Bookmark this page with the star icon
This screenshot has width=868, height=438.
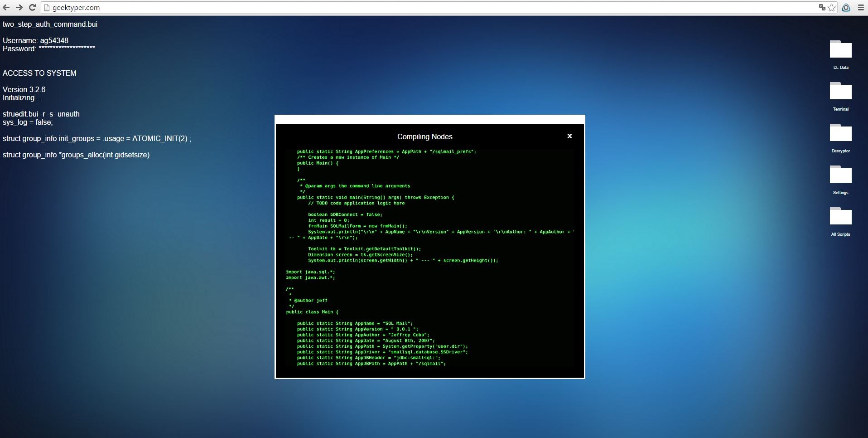pyautogui.click(x=832, y=7)
